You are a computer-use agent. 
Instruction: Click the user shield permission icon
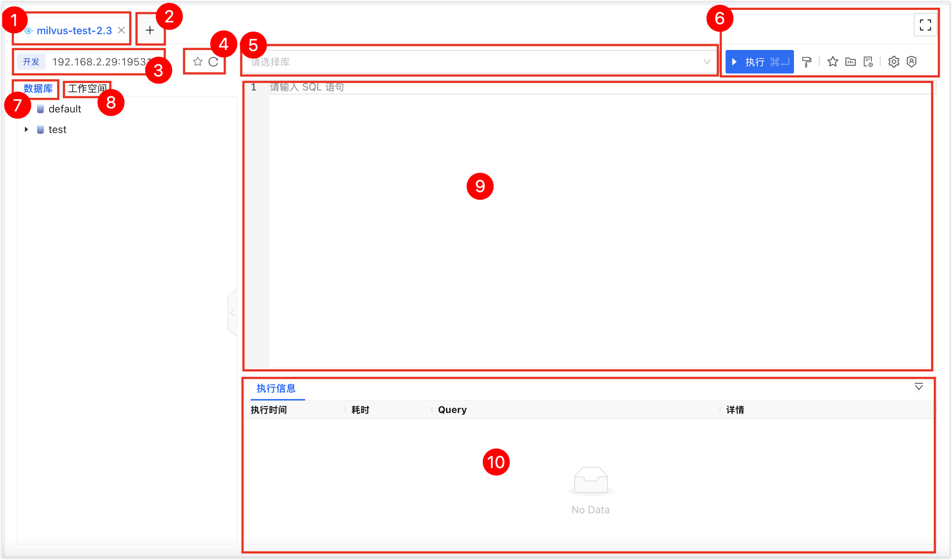coord(912,62)
